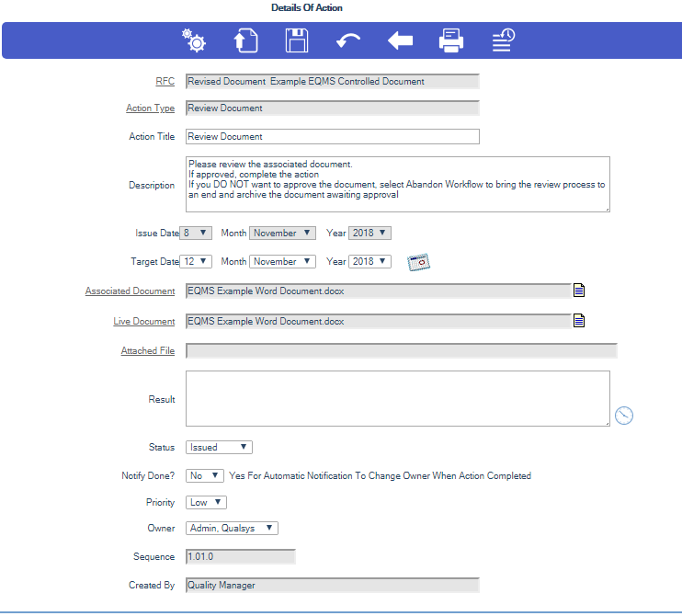Follow the Action Type link
The width and height of the screenshot is (682, 616).
coord(150,108)
